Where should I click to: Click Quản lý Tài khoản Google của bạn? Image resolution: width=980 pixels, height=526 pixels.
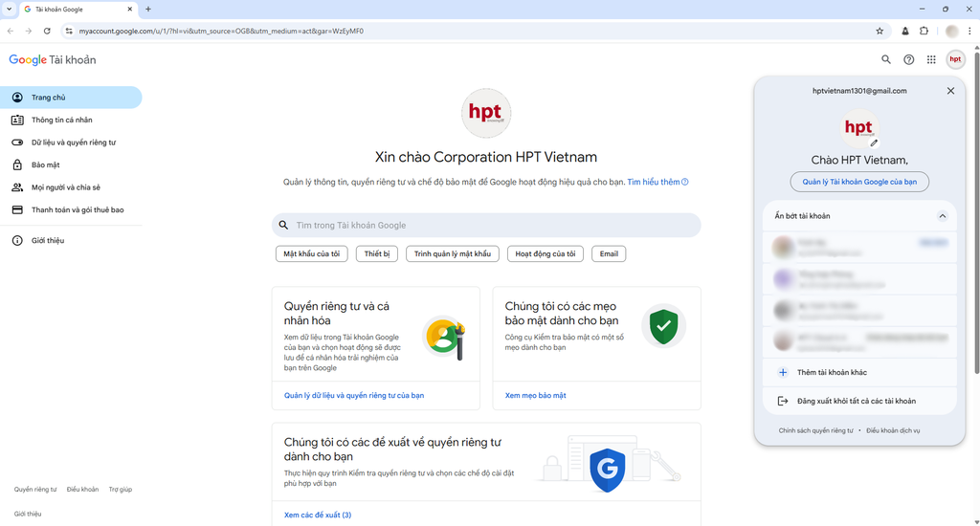pos(859,182)
